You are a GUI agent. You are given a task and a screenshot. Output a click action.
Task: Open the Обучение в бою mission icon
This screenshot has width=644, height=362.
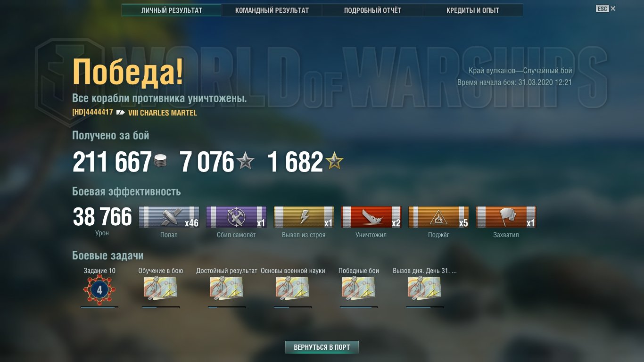point(161,288)
